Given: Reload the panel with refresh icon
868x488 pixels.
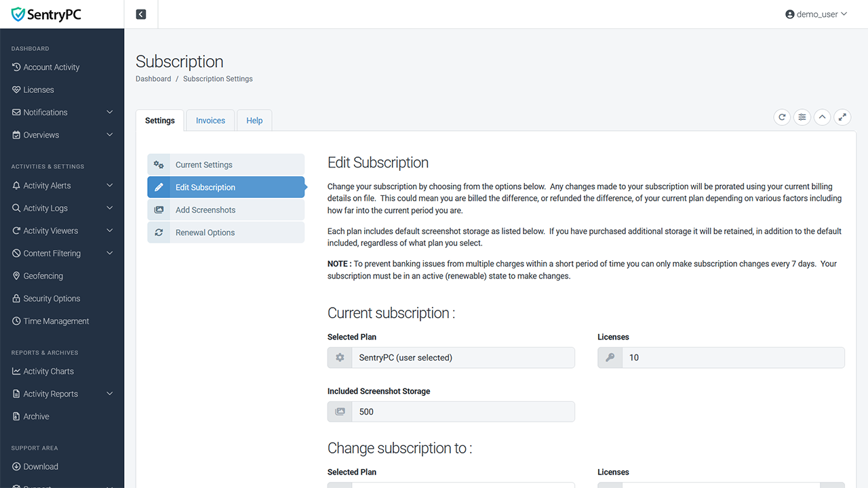Looking at the screenshot, I should [782, 117].
